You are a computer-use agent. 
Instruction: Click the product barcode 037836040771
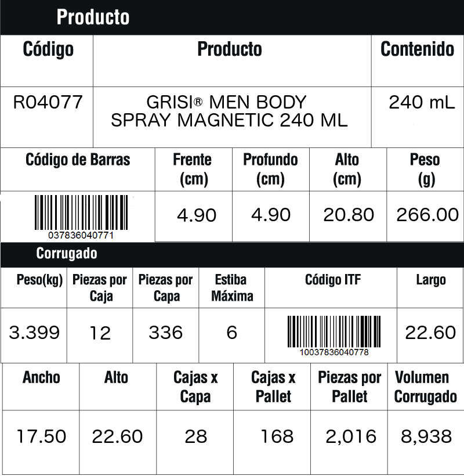[x=81, y=217]
